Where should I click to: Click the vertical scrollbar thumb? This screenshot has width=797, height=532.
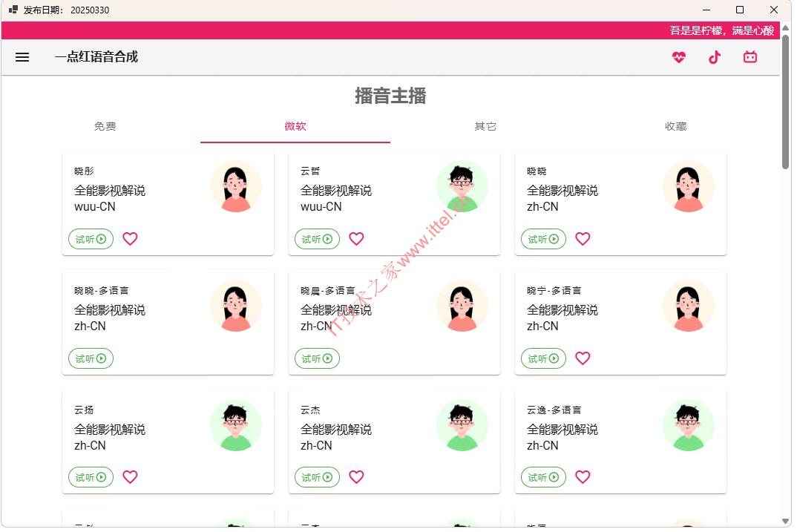tap(785, 101)
